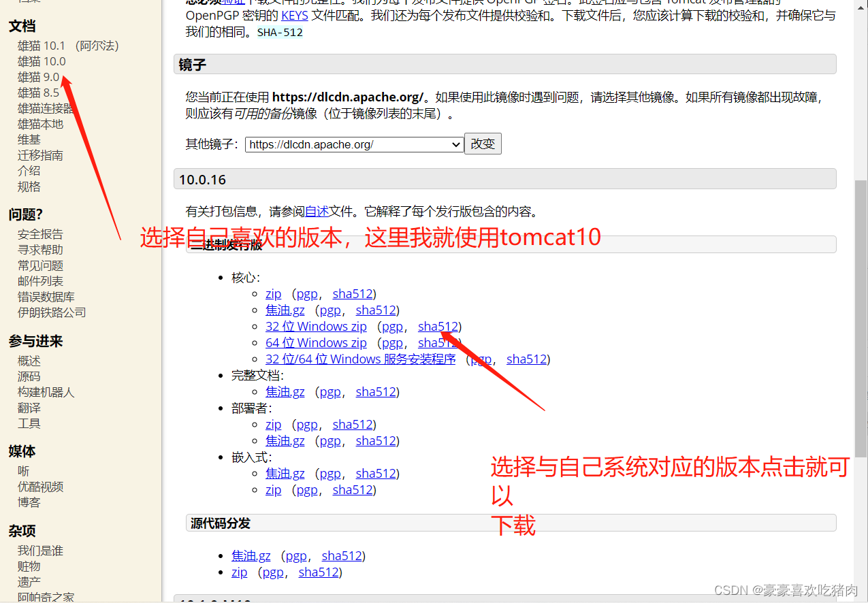
Task: Open the 自述 readme link
Action: 317,211
